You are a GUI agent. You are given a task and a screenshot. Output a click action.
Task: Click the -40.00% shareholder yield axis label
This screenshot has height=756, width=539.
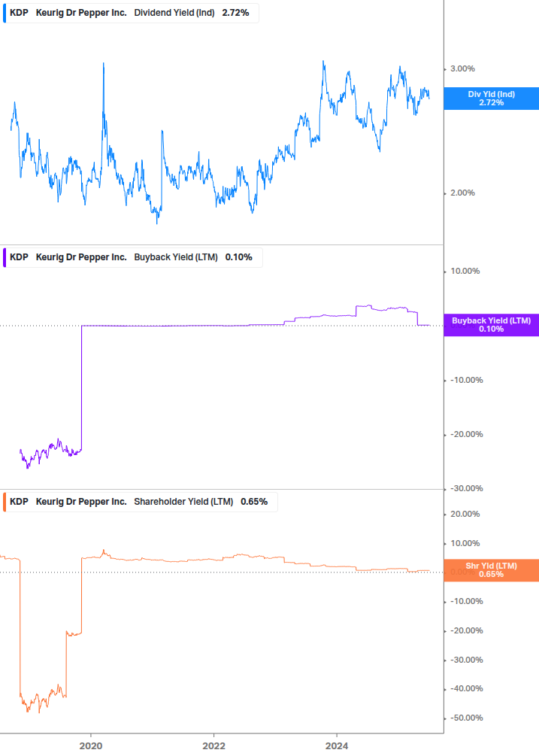click(x=466, y=688)
